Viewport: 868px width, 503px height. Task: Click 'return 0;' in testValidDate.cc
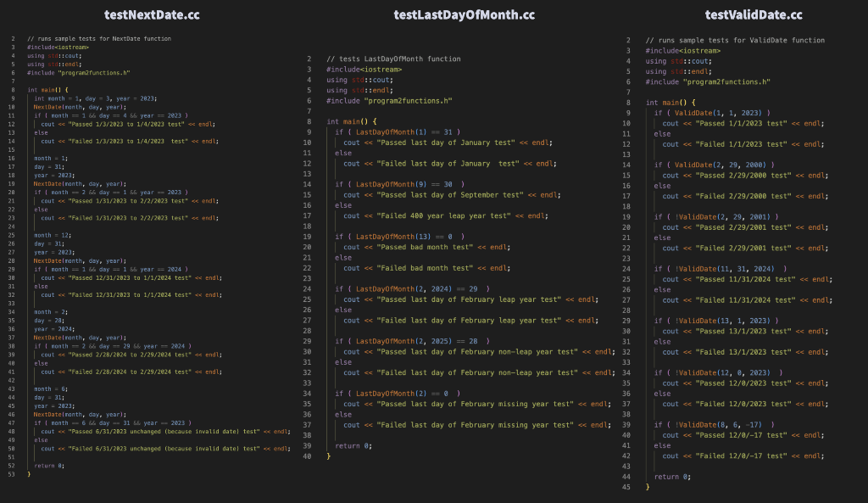(672, 477)
